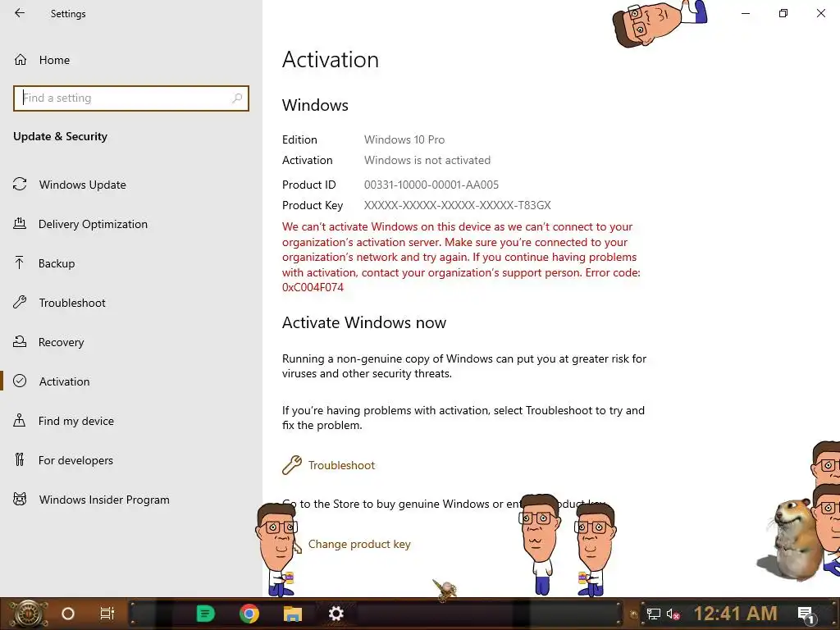This screenshot has height=630, width=840.
Task: Click the search magnifier icon
Action: [237, 98]
